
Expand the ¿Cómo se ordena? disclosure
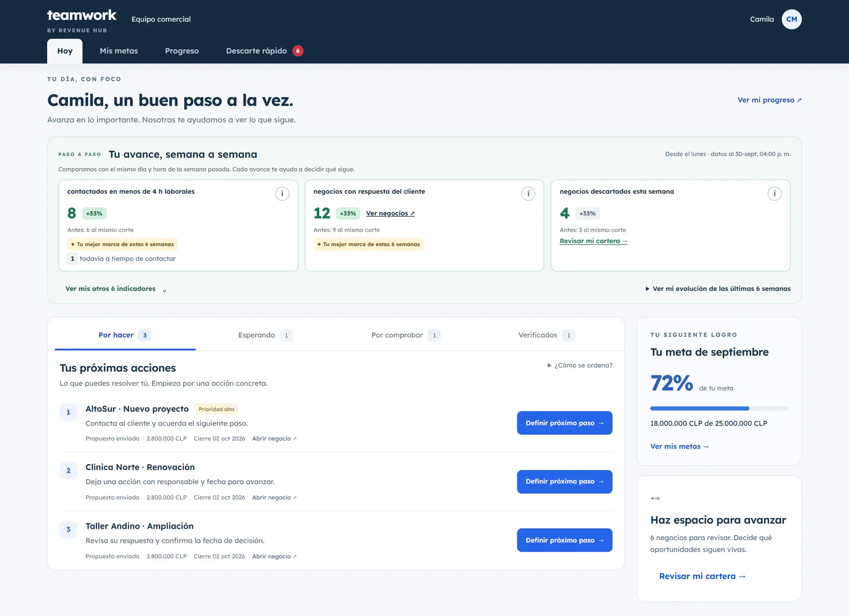pos(580,365)
